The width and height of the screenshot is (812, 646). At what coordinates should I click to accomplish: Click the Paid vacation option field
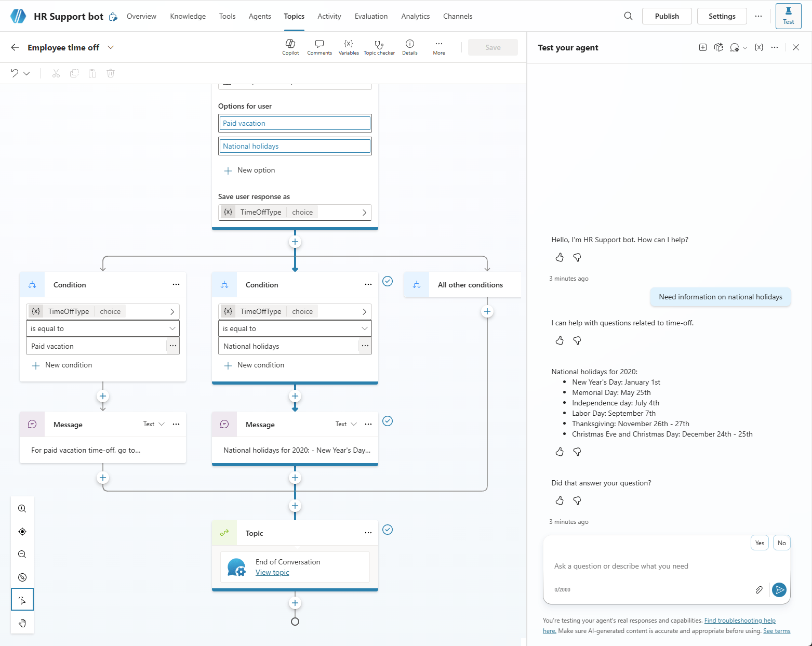295,123
